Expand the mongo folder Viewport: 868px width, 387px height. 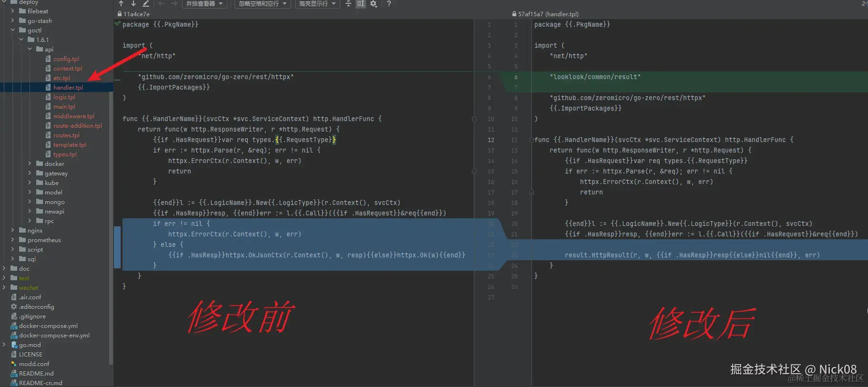coord(30,202)
